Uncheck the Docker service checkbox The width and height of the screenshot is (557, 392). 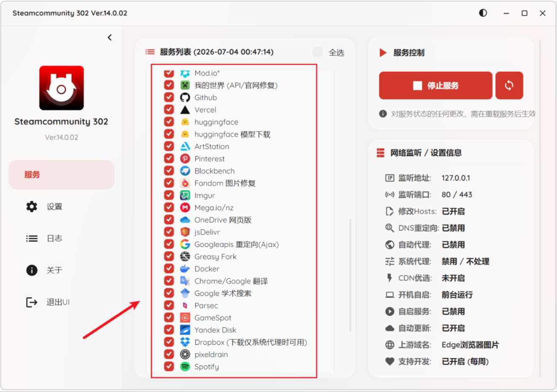click(169, 269)
